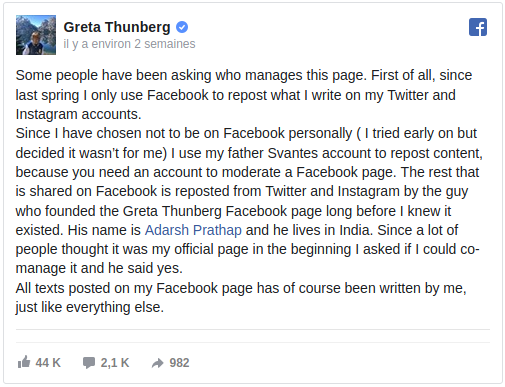Click the line starting 'Some people have been asking'
Viewport: 505px width, 387px height.
[244, 75]
